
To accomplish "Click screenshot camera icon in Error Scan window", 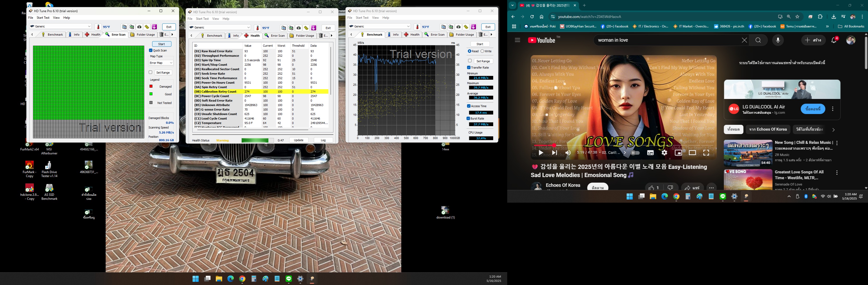I will pyautogui.click(x=139, y=27).
